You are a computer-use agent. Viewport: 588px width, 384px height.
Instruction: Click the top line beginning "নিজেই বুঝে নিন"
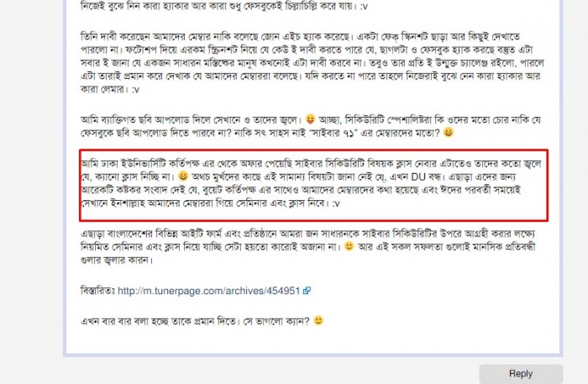[x=224, y=7]
